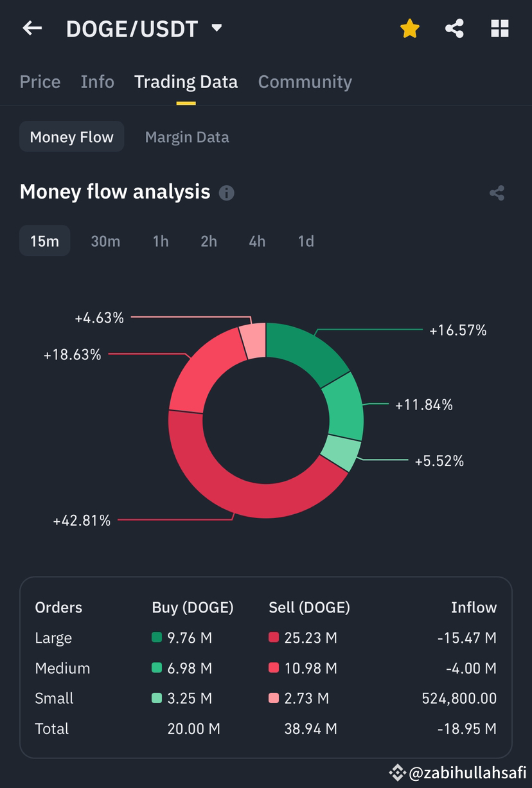This screenshot has width=532, height=788.
Task: Tap the pink Small sell color swatch
Action: point(274,698)
